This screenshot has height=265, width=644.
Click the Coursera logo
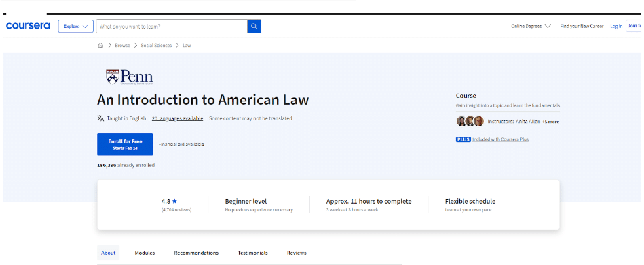tap(28, 26)
